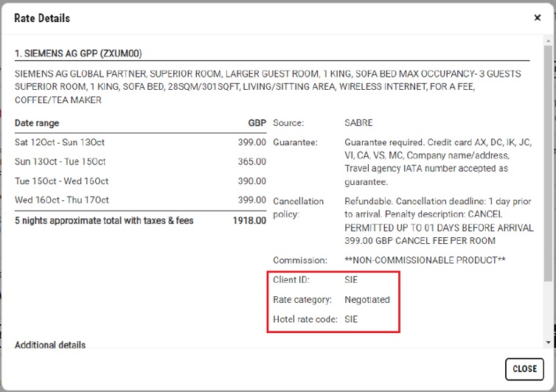Click the scrollbar down arrow

[x=549, y=343]
